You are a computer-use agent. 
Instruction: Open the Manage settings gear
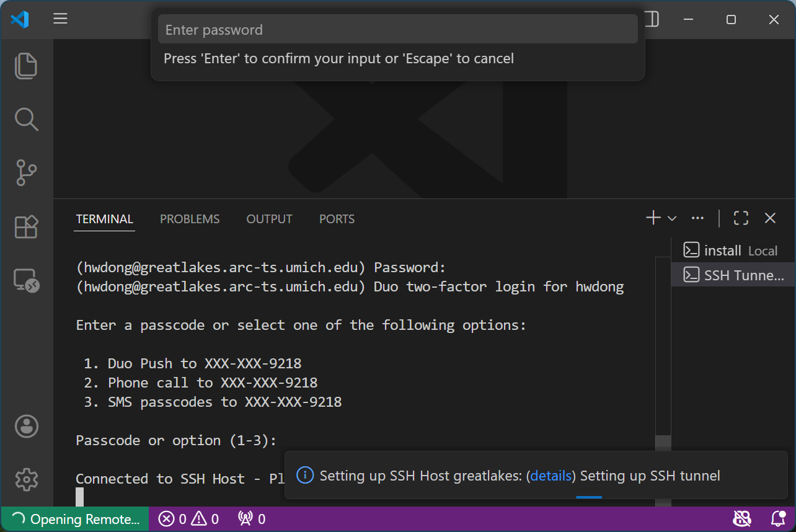coord(26,479)
